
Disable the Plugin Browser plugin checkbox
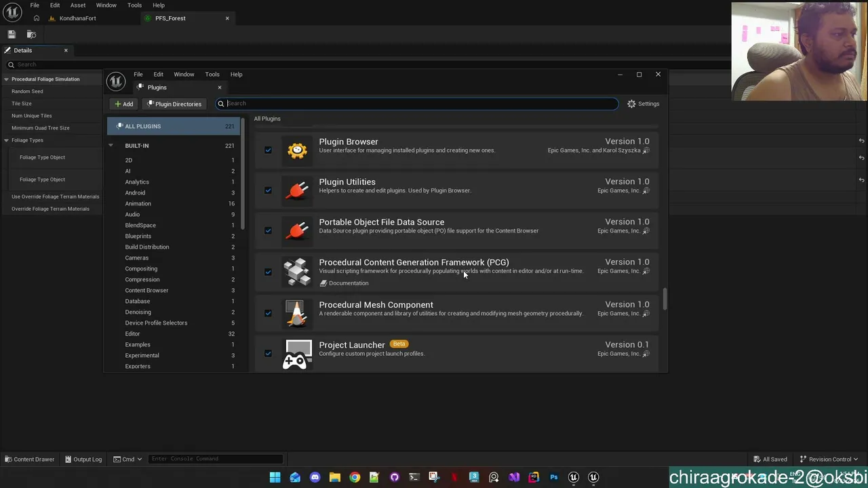coord(268,150)
